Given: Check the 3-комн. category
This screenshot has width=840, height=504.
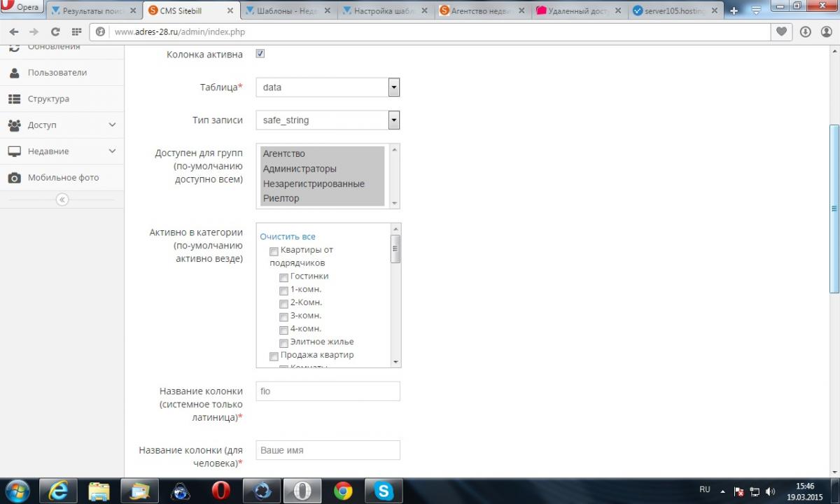Looking at the screenshot, I should [283, 316].
